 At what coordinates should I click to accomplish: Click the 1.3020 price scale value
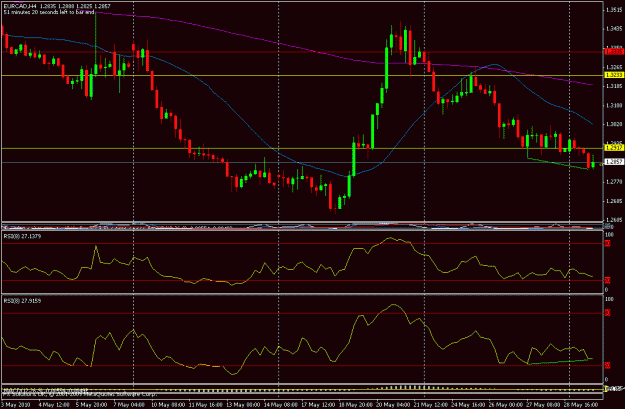point(614,124)
